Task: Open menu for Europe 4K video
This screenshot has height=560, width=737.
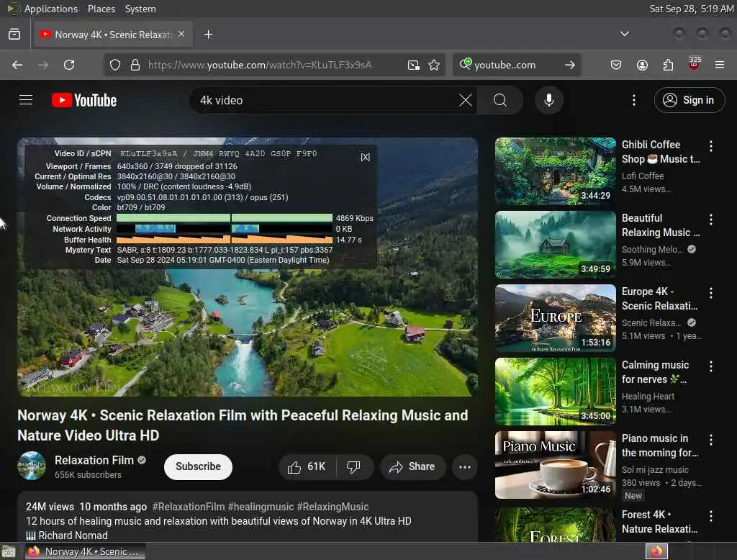Action: (x=710, y=293)
